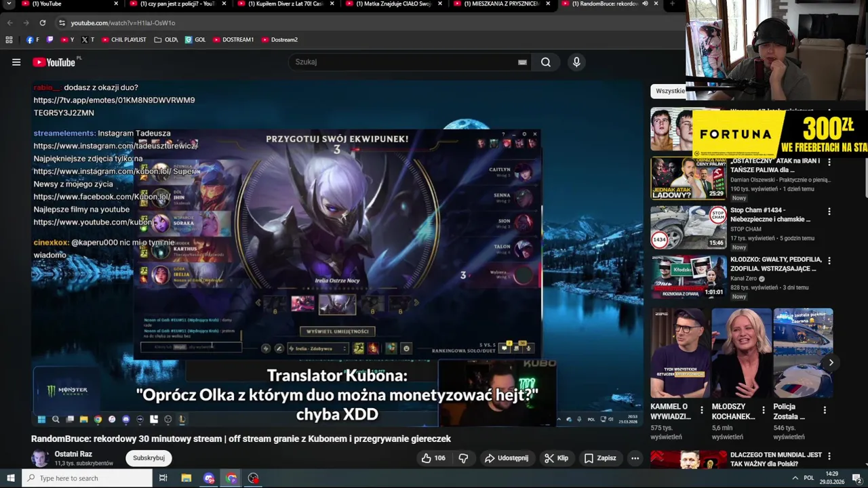The height and width of the screenshot is (488, 868).
Task: Open the Kanał Zero channel link
Action: pos(743,279)
